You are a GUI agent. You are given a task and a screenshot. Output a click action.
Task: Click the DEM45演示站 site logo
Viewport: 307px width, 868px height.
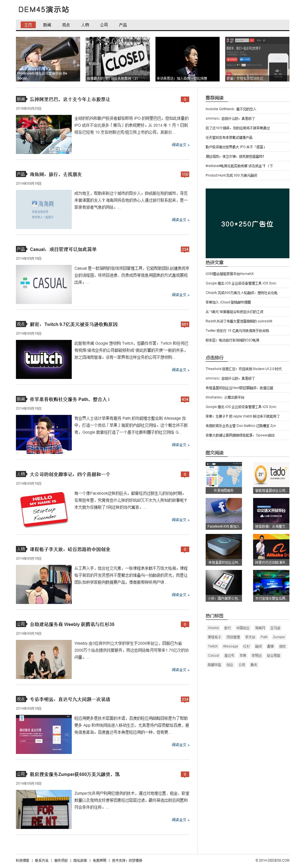coord(44,9)
